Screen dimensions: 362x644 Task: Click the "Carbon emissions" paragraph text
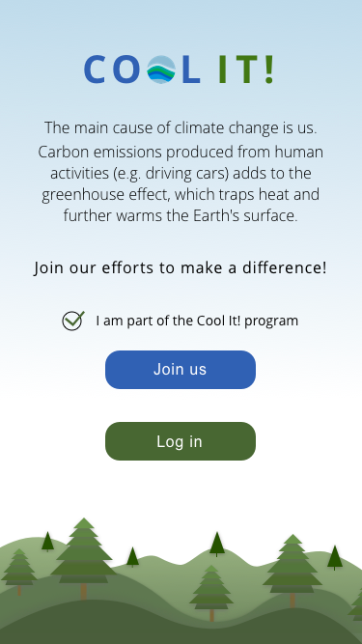point(181,184)
